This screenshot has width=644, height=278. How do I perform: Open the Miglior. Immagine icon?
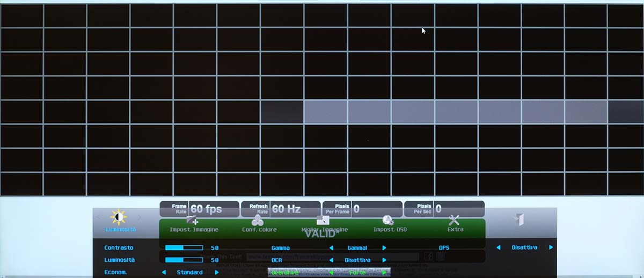pos(323,220)
